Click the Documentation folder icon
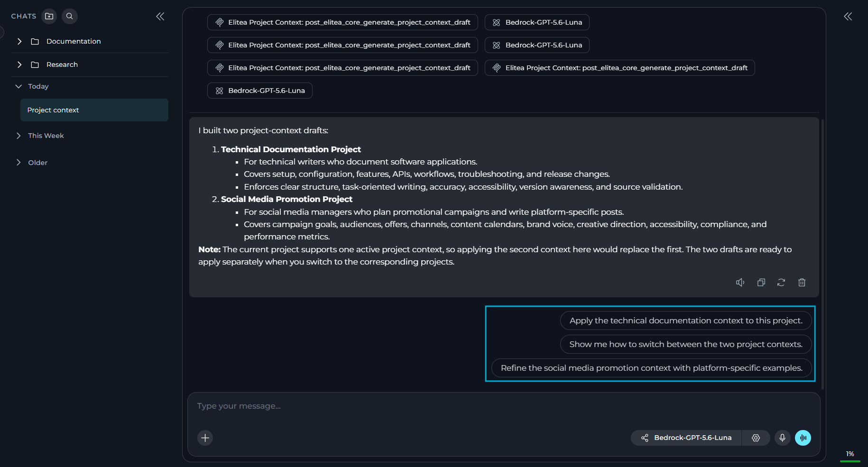Screen dimensions: 868x467 (x=35, y=41)
